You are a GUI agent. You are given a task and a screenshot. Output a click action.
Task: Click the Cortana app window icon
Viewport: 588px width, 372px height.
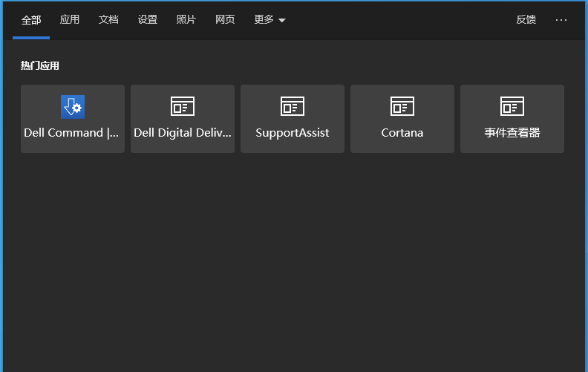tap(402, 106)
